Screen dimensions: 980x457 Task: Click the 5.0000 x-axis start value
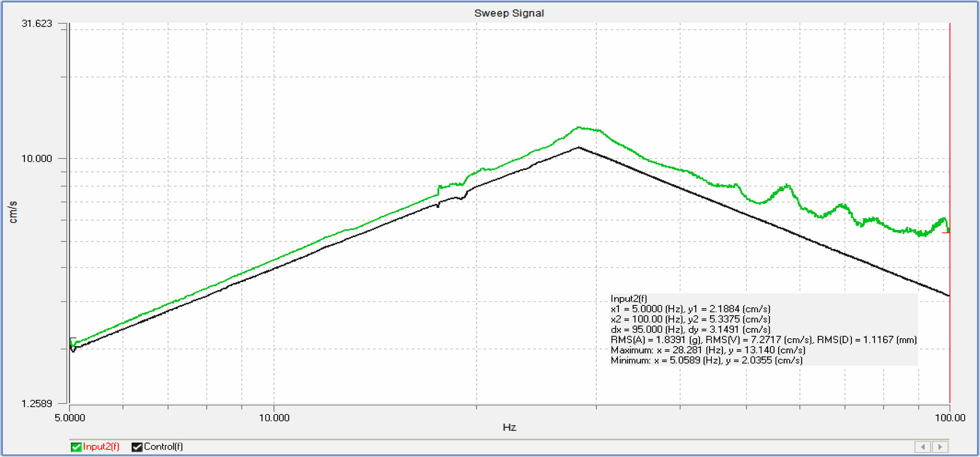70,418
